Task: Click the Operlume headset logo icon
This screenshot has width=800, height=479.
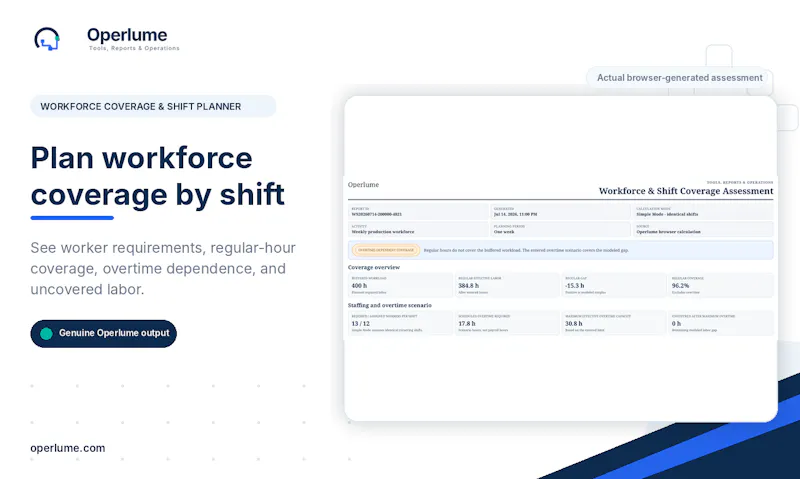Action: pos(47,39)
